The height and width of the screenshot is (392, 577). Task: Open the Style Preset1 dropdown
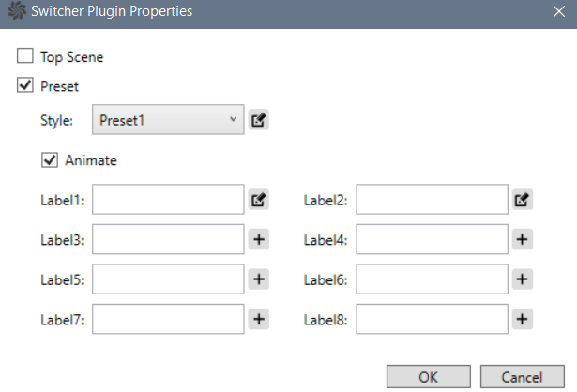coord(168,120)
